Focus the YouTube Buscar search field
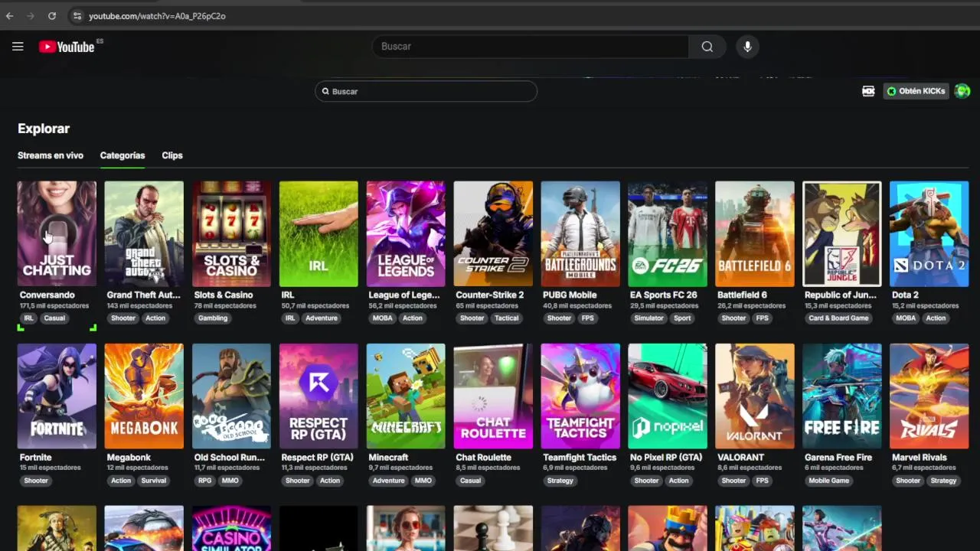Image resolution: width=980 pixels, height=551 pixels. [530, 47]
